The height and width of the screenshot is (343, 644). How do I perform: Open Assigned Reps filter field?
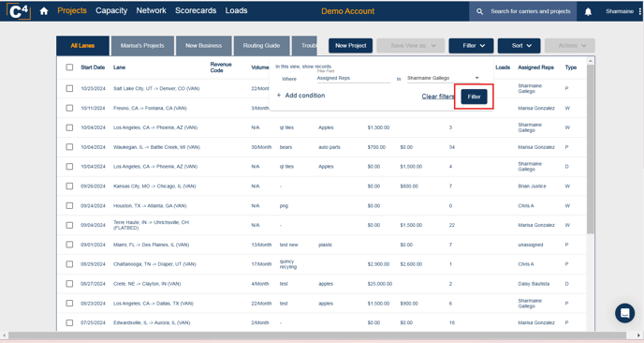pos(353,78)
